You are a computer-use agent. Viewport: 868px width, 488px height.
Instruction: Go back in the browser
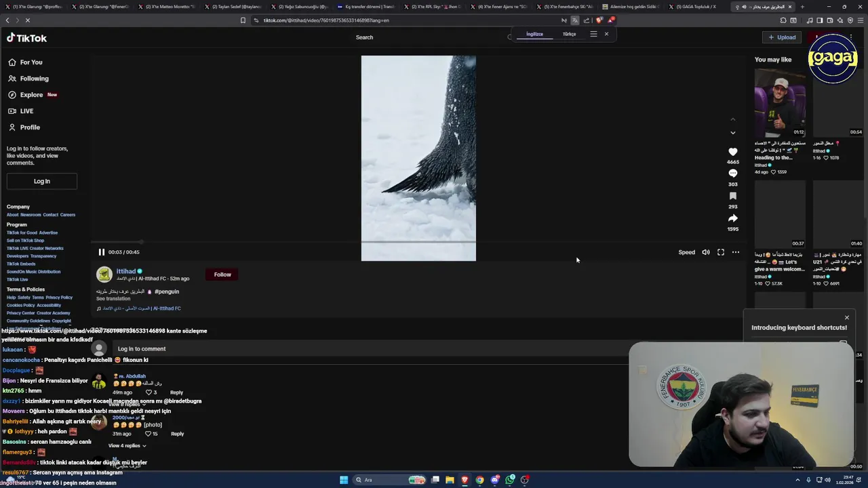(x=7, y=20)
